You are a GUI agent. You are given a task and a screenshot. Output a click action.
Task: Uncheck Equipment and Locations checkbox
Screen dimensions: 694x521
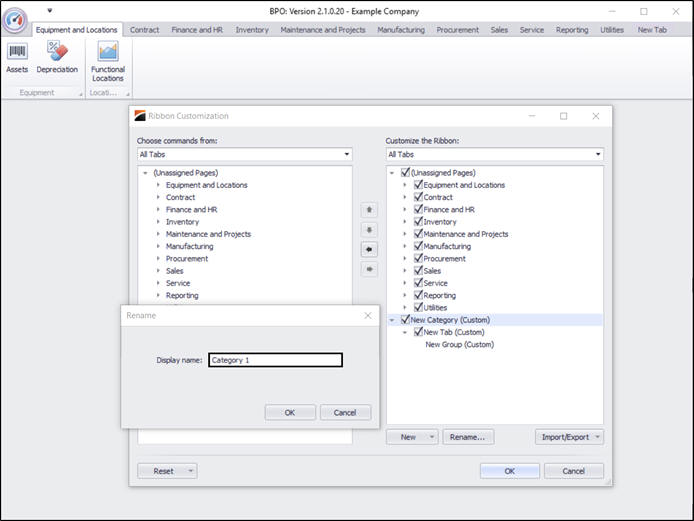418,185
